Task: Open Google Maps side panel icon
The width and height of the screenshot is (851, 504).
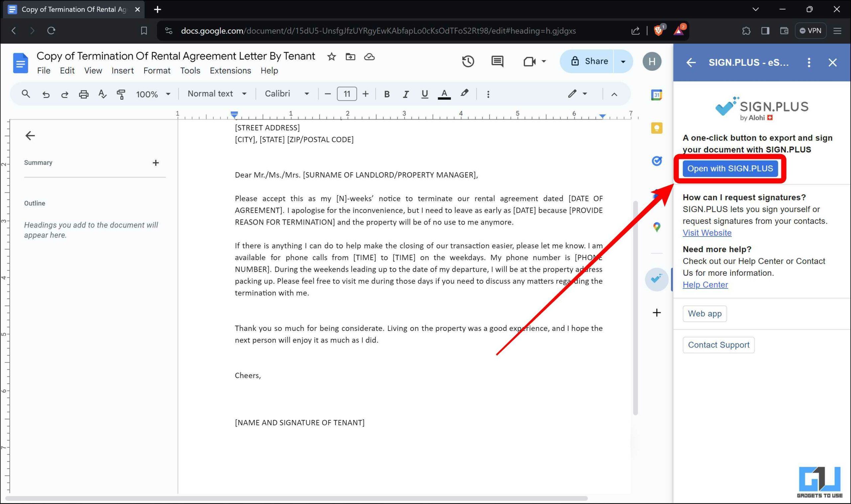Action: point(656,227)
